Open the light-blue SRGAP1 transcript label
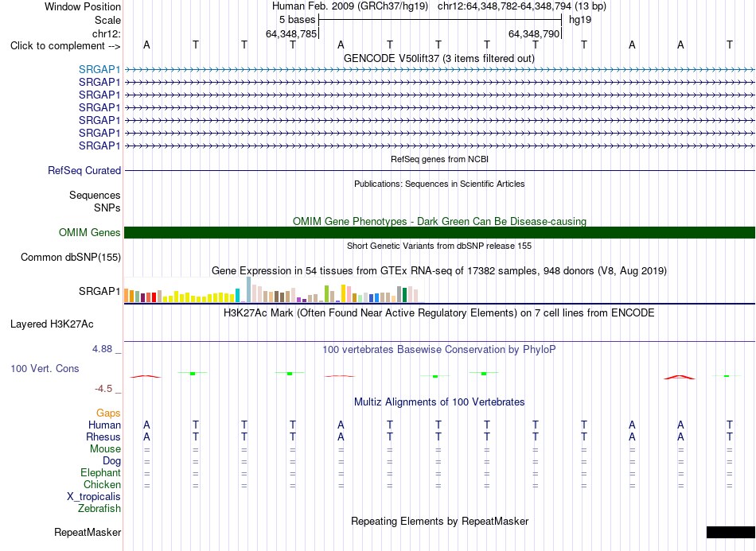Viewport: 756px width, 551px height. pyautogui.click(x=99, y=70)
